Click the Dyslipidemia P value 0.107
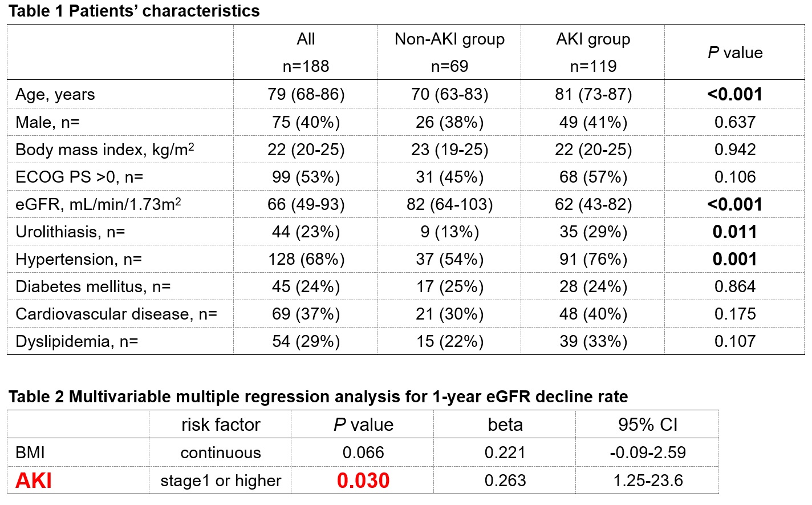Screen dimensions: 812x505 tap(734, 341)
